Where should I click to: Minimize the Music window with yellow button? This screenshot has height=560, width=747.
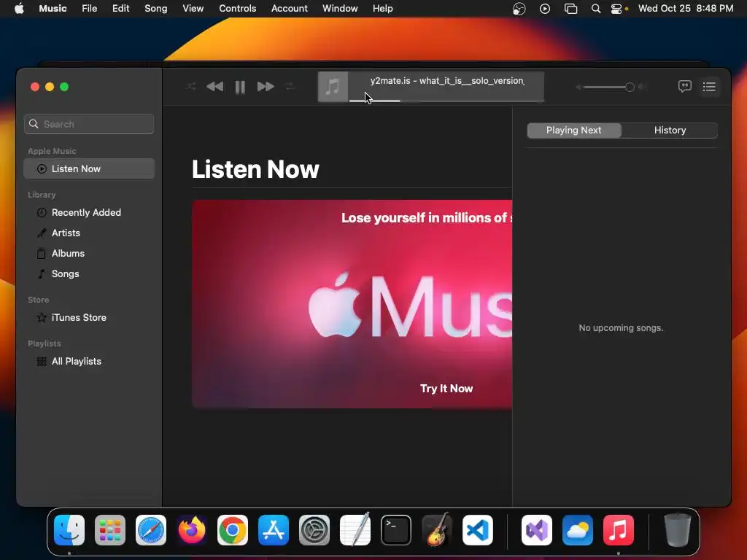point(50,87)
